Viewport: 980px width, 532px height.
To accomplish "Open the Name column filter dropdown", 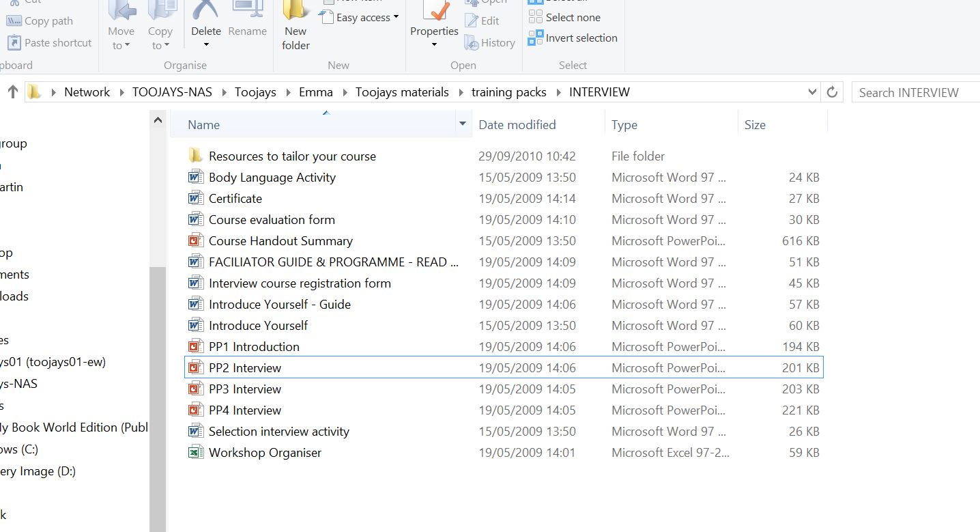I will pyautogui.click(x=463, y=124).
